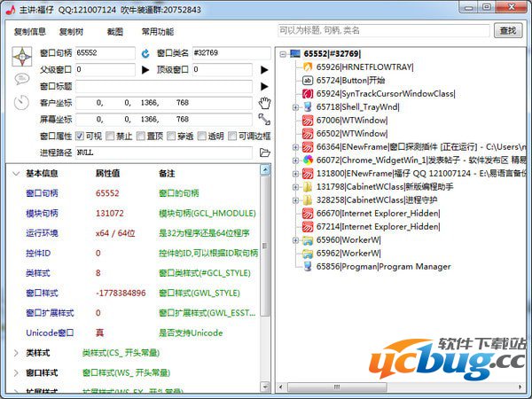This screenshot has height=399, width=532.
Task: Click the 66670 Internet Explorer_Hidden icon
Action: tap(308, 214)
